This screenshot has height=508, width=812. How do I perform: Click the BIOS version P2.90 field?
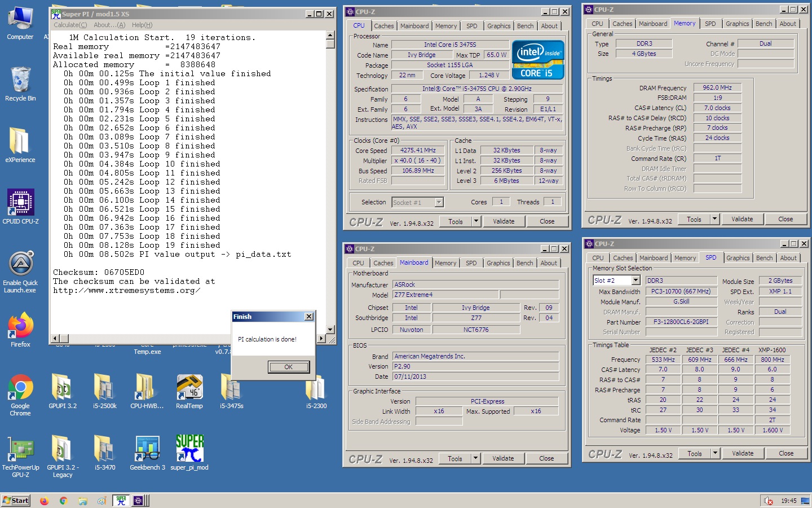tap(475, 366)
